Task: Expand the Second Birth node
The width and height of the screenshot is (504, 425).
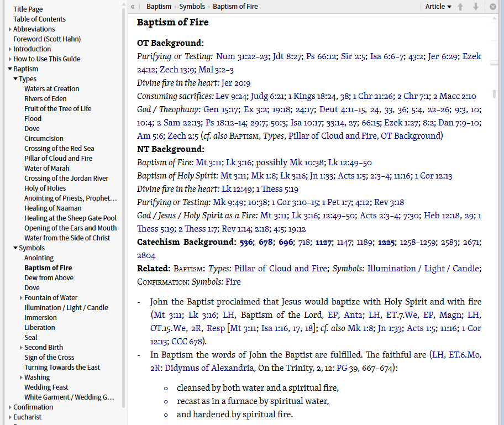Action: pos(21,348)
